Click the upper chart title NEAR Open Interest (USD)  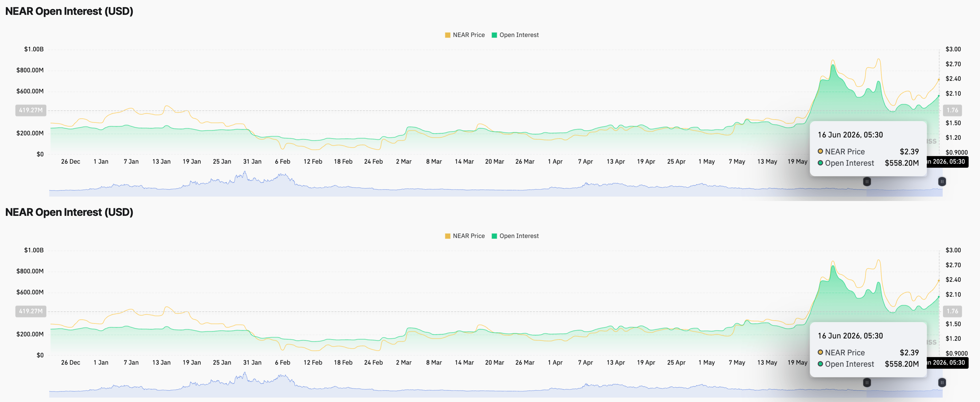click(x=69, y=11)
